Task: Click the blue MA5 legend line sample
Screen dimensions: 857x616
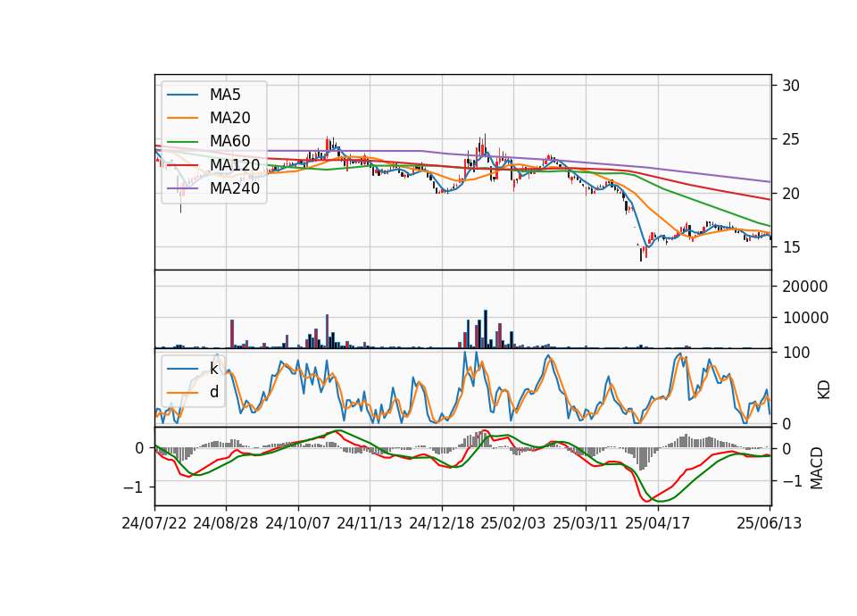Action: click(x=182, y=96)
